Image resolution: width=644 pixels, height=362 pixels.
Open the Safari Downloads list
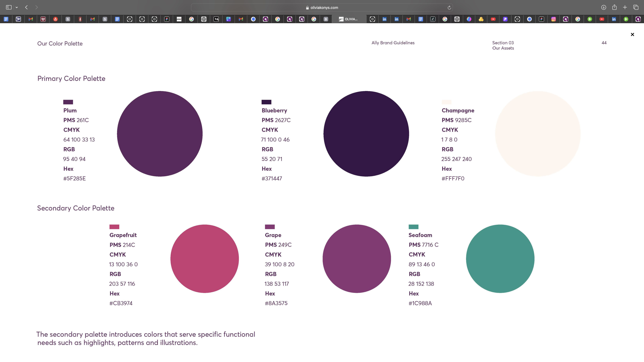[603, 7]
